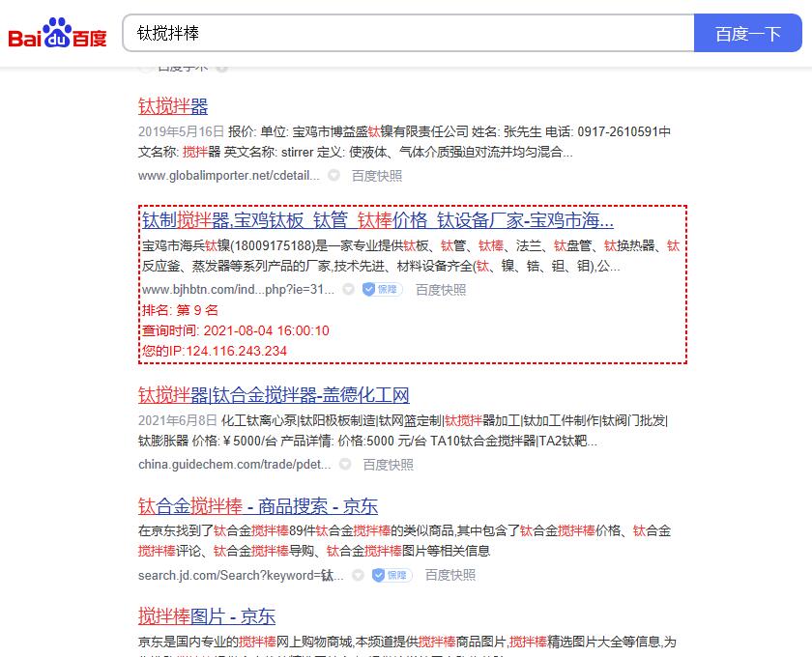
Task: Expand dropdown arrow next to bjhbtn.com URL
Action: [x=349, y=290]
